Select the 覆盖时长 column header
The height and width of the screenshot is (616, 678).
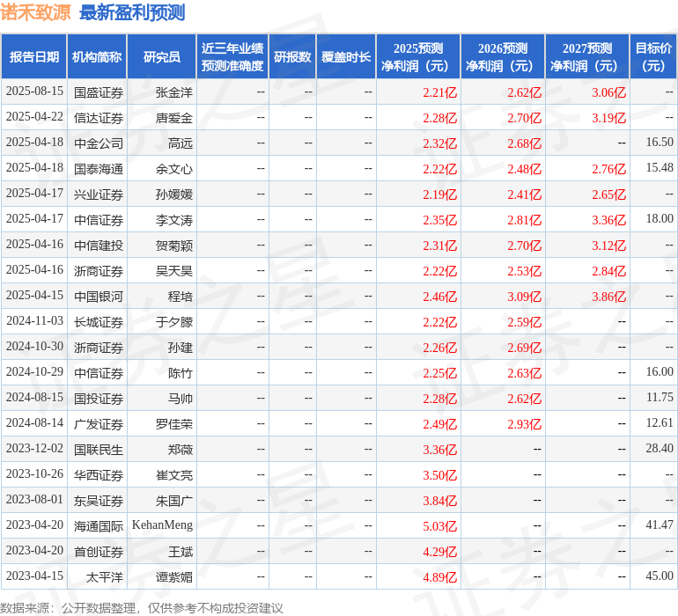346,56
